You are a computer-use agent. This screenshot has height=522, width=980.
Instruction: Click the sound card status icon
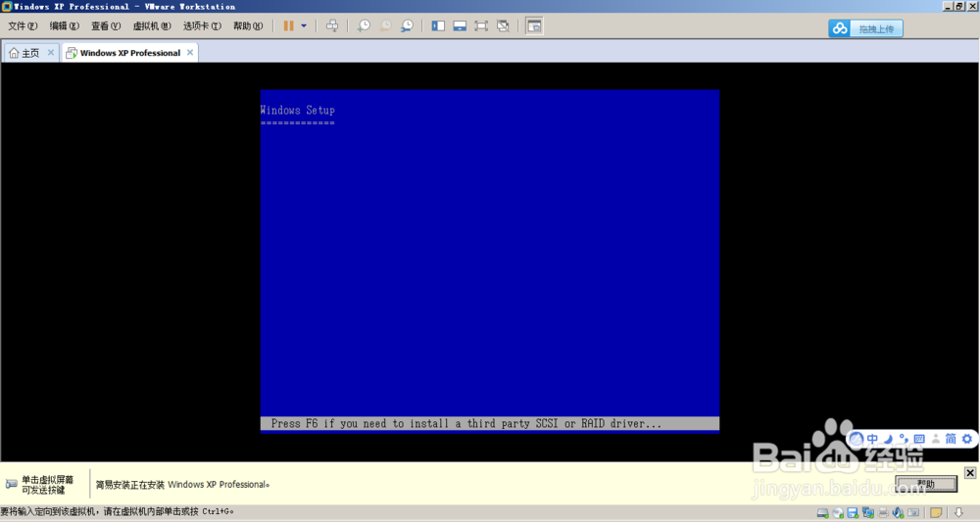click(898, 512)
